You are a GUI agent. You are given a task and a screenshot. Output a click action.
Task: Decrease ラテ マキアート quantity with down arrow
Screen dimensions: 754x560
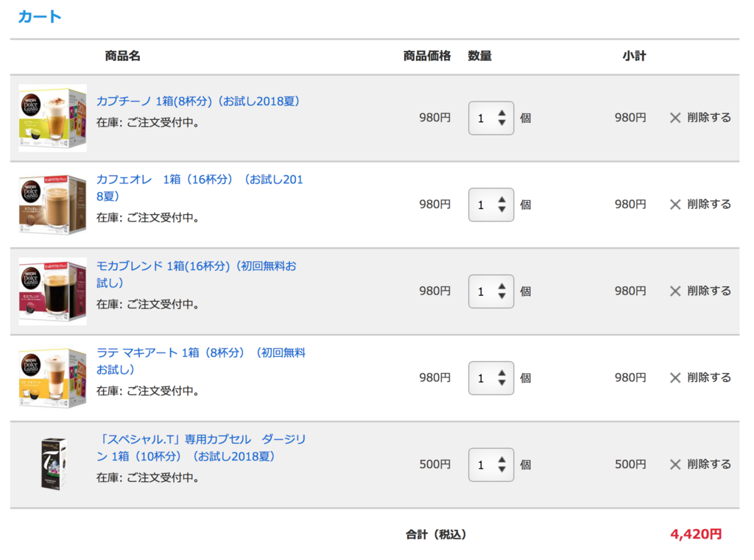(502, 383)
